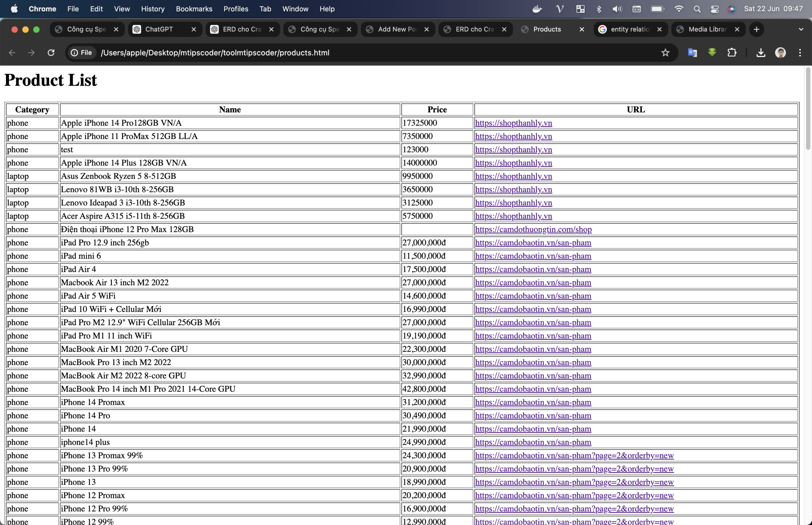
Task: Click the Wi-Fi status icon
Action: (x=679, y=9)
